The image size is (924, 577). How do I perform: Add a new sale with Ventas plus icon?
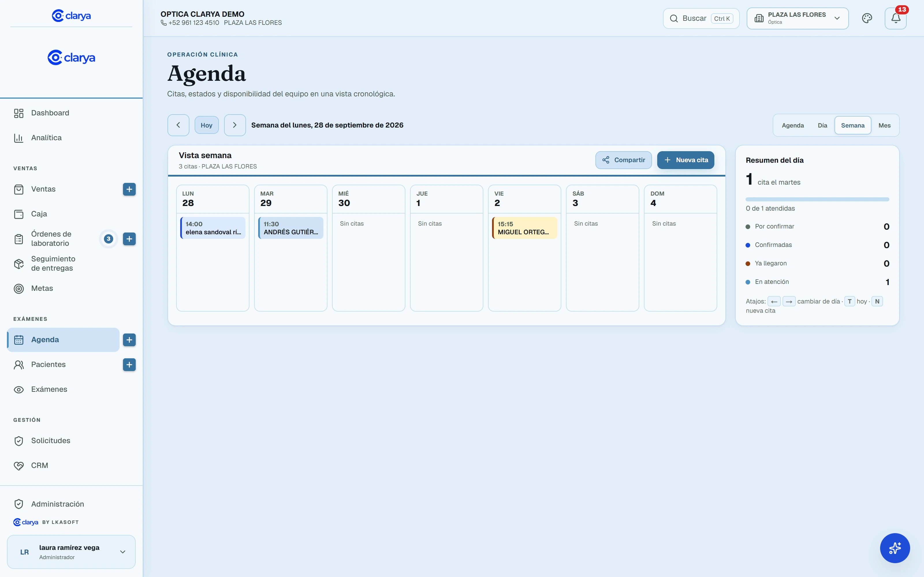coord(129,189)
